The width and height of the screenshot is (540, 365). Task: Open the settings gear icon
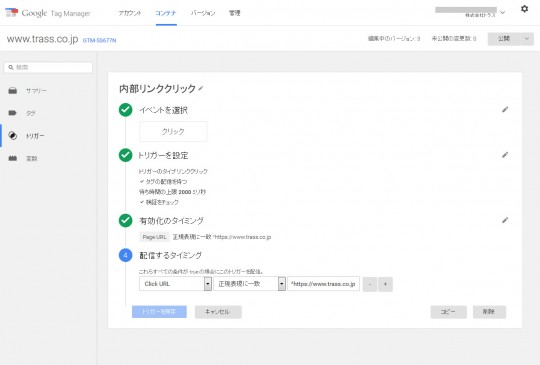click(524, 9)
